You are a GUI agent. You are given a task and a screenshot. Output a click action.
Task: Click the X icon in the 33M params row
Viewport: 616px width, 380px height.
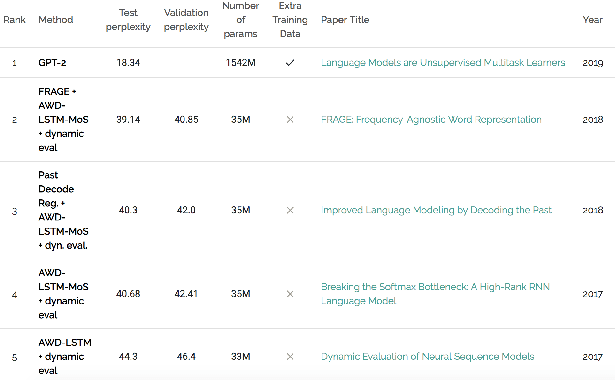pyautogui.click(x=290, y=357)
